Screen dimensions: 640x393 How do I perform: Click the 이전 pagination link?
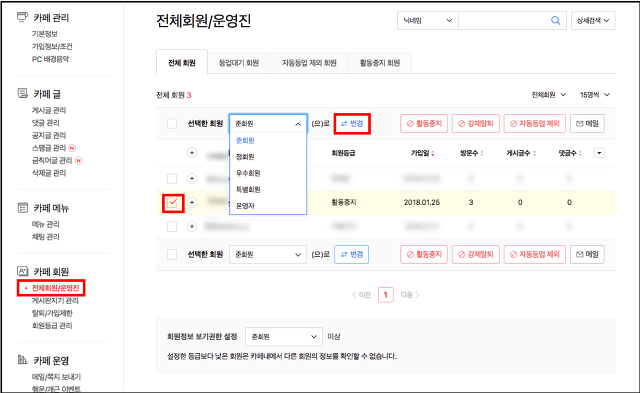tap(361, 295)
